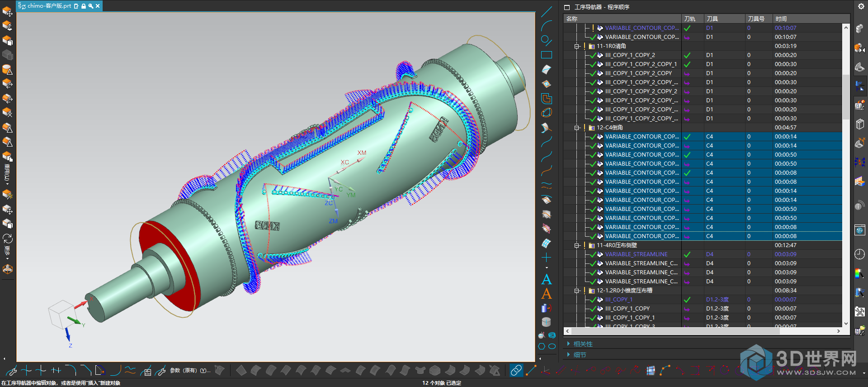Open the Web Browser globe sidebar tab
The height and width of the screenshot is (387, 868).
click(860, 230)
